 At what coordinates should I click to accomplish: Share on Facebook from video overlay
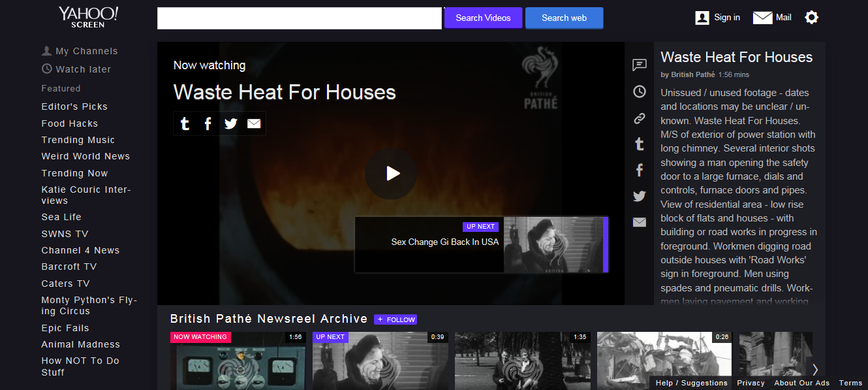click(x=208, y=123)
